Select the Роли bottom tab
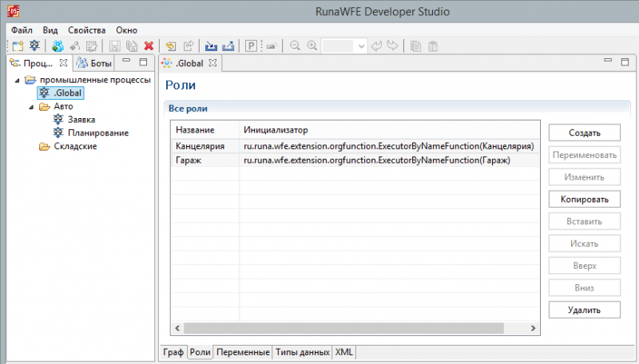 coord(200,352)
